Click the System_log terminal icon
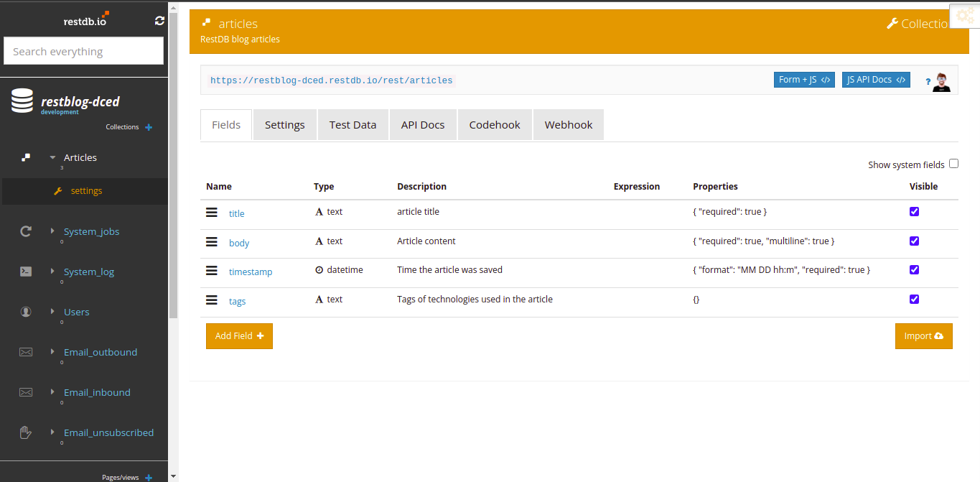 pyautogui.click(x=26, y=272)
